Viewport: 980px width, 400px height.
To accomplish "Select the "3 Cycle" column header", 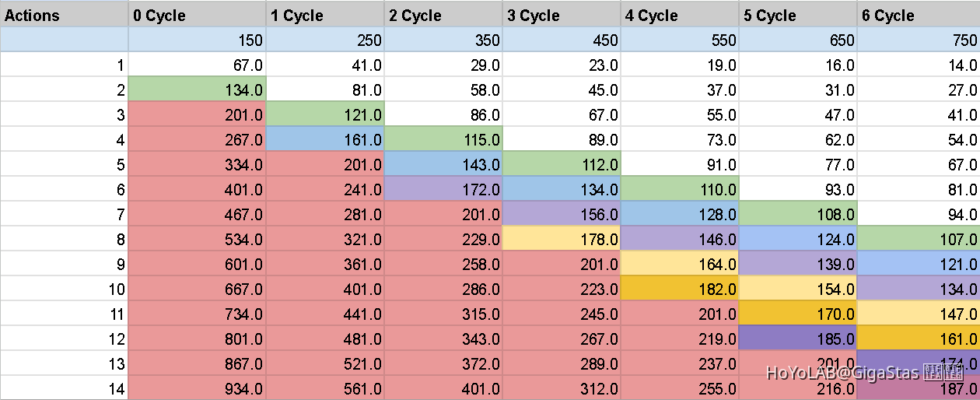I will [x=562, y=16].
